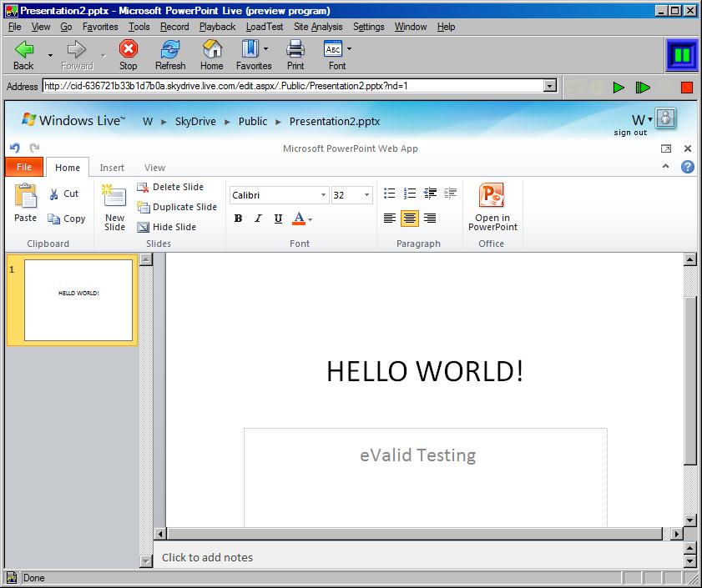Click the Windows Live logo link
This screenshot has height=588, width=702.
(x=73, y=120)
